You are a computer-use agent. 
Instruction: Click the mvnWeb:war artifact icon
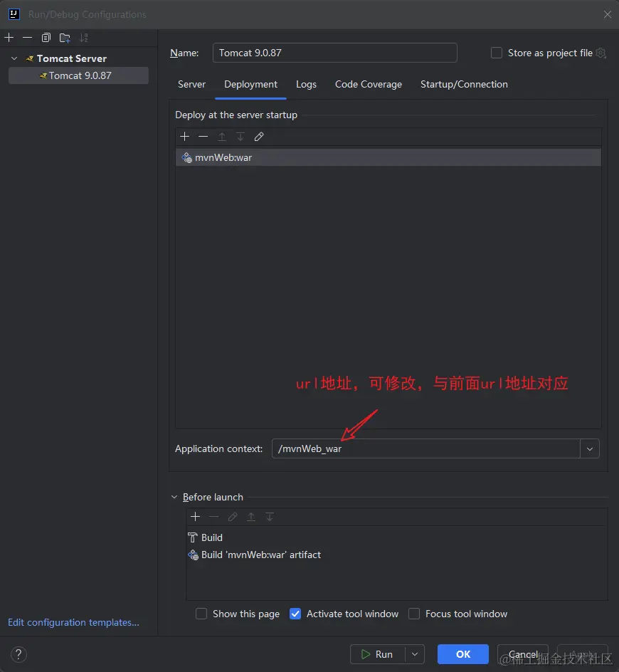click(x=187, y=157)
